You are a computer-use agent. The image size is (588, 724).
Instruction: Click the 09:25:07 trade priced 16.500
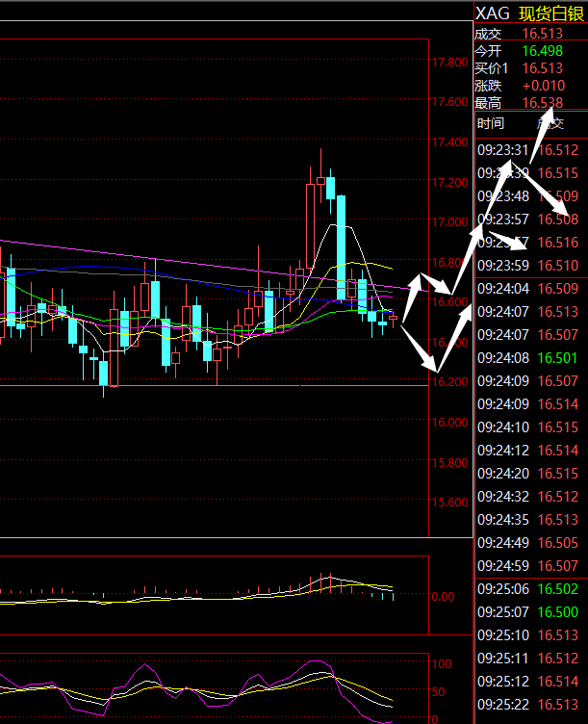point(529,612)
